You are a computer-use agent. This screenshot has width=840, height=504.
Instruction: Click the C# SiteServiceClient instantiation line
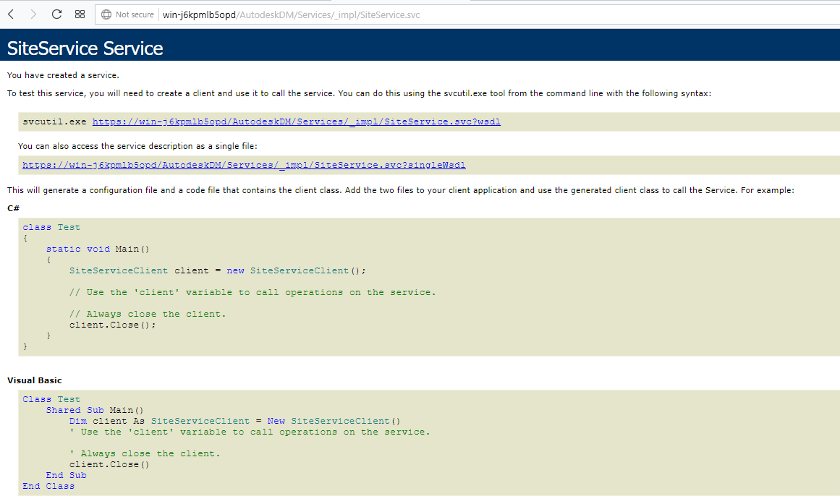pos(218,270)
